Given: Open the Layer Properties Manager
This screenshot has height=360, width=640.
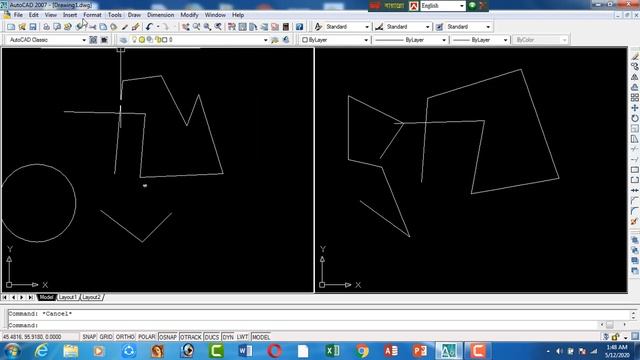Looking at the screenshot, I should 123,40.
